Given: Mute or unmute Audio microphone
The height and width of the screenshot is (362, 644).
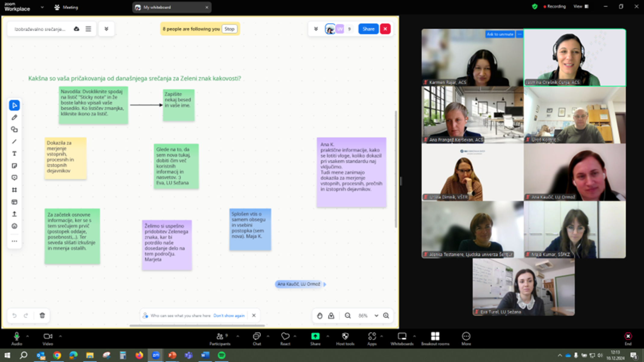Looking at the screenshot, I should pyautogui.click(x=17, y=338).
